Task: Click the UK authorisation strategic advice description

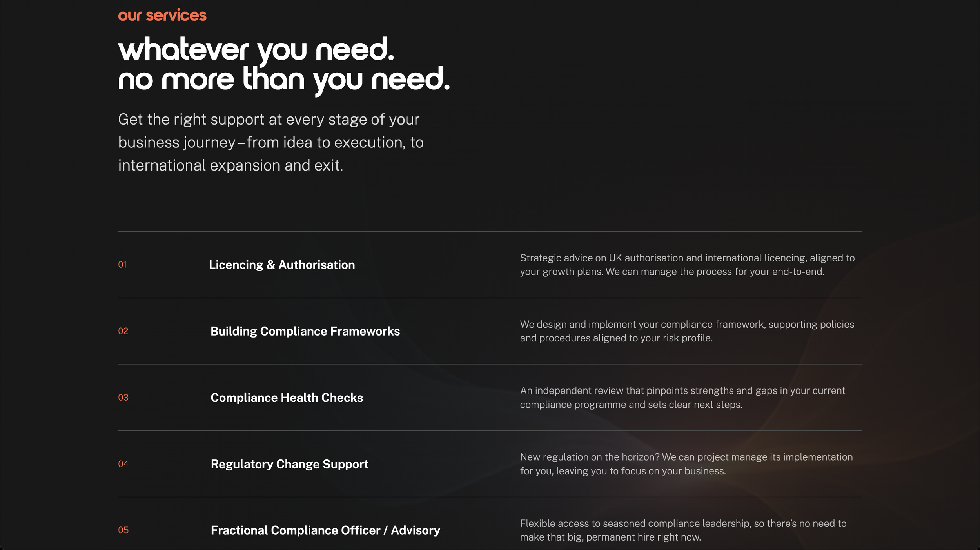Action: pyautogui.click(x=687, y=265)
